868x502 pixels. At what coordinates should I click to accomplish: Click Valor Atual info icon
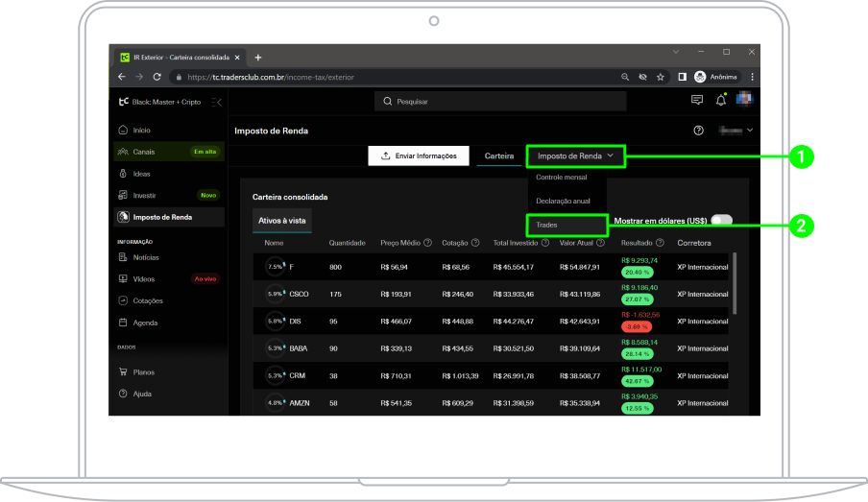click(x=601, y=243)
